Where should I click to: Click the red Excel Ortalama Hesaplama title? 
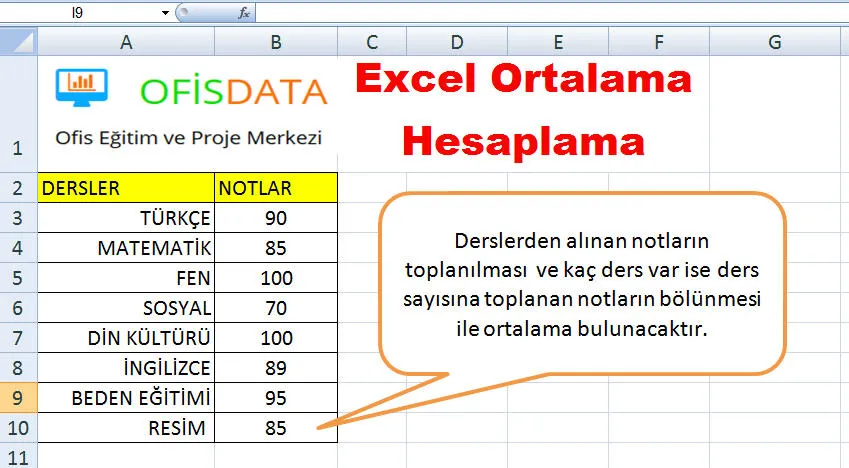click(523, 108)
